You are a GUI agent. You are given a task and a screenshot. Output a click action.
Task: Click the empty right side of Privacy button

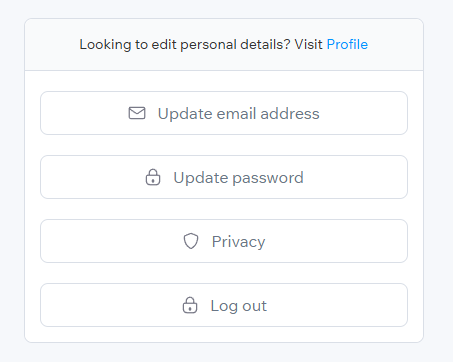(x=337, y=241)
